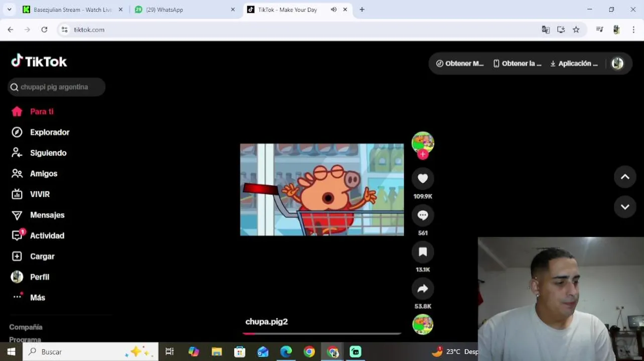Open Task View in the taskbar
The width and height of the screenshot is (644, 361).
point(170,351)
